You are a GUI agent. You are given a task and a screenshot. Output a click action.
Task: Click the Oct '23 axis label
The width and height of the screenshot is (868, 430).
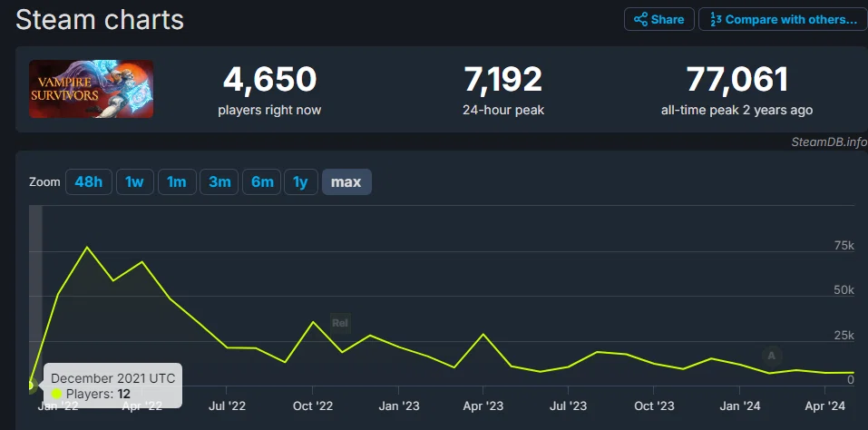click(654, 406)
